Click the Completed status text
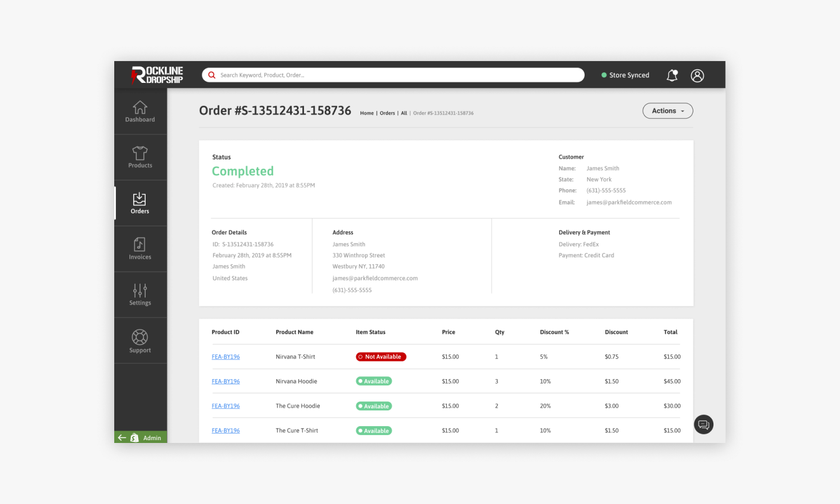 click(243, 171)
